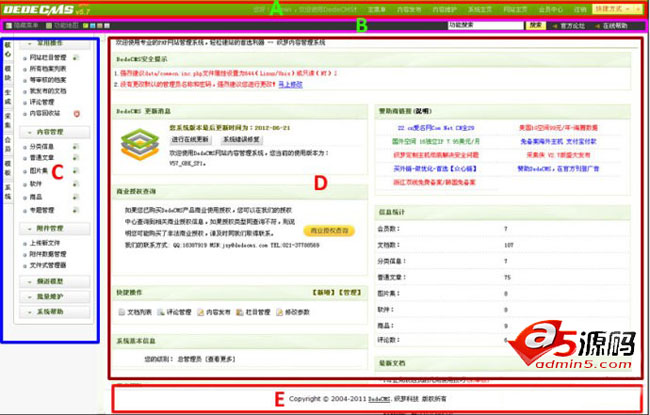This screenshot has width=650, height=415.
Task: Click DedeCMS link in footer copyright
Action: (379, 399)
